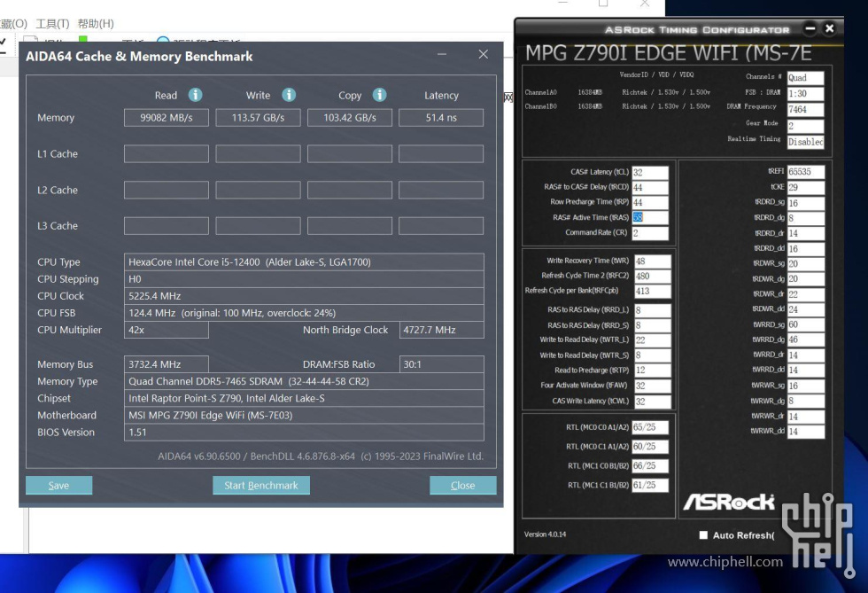868x593 pixels.
Task: Click the Memory Latency result 51.4 ns
Action: point(441,118)
